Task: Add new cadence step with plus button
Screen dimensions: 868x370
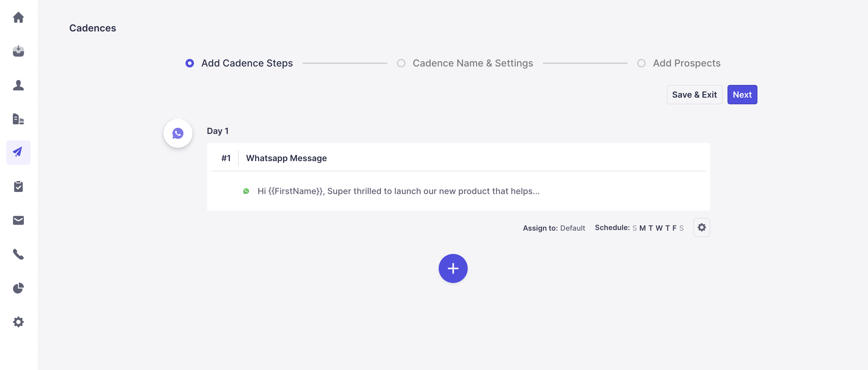Action: 453,268
